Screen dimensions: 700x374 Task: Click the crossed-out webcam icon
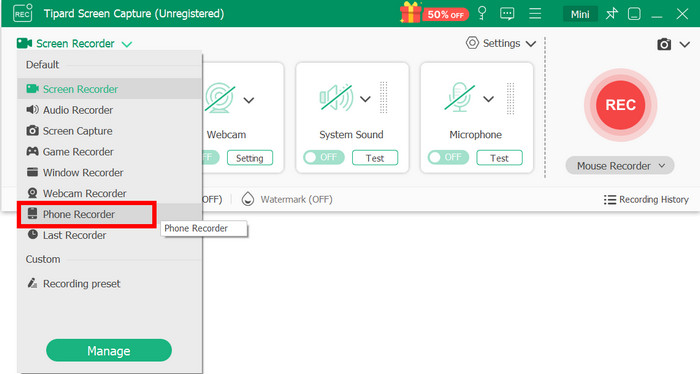(220, 98)
